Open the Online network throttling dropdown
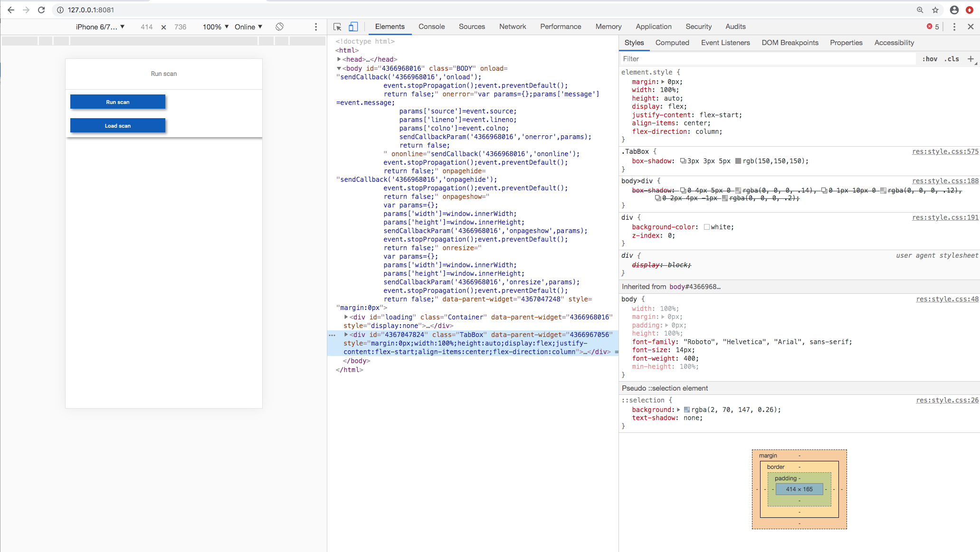This screenshot has width=980, height=552. [x=247, y=27]
